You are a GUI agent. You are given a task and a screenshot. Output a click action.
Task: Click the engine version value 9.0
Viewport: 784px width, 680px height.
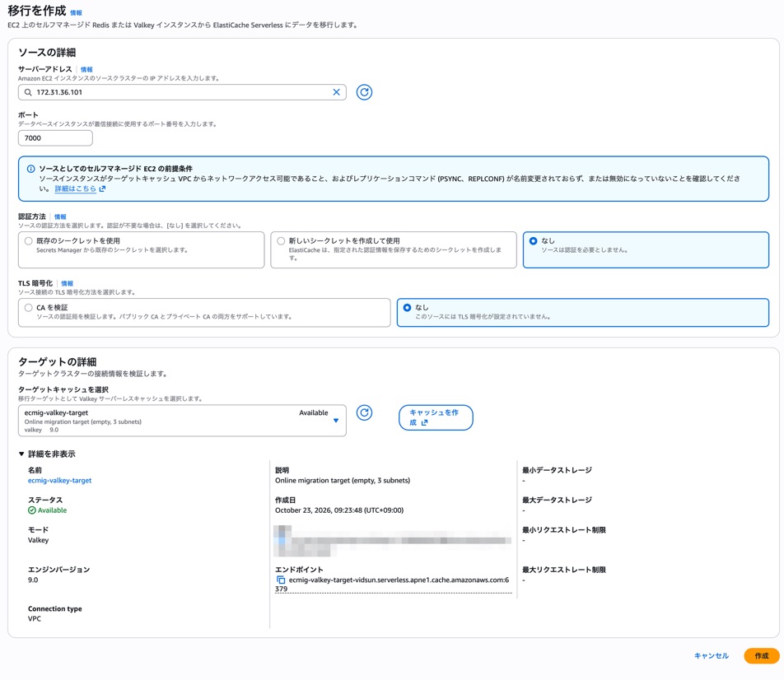point(33,580)
